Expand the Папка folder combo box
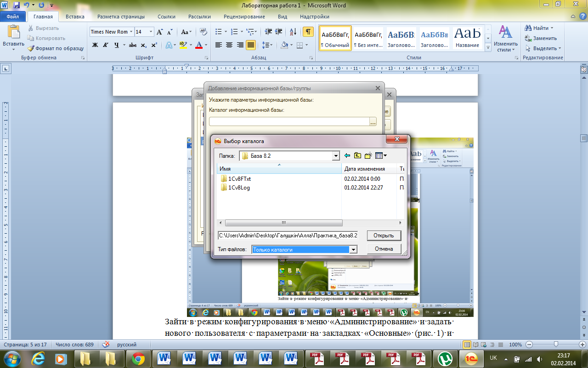The width and height of the screenshot is (588, 368). click(336, 156)
